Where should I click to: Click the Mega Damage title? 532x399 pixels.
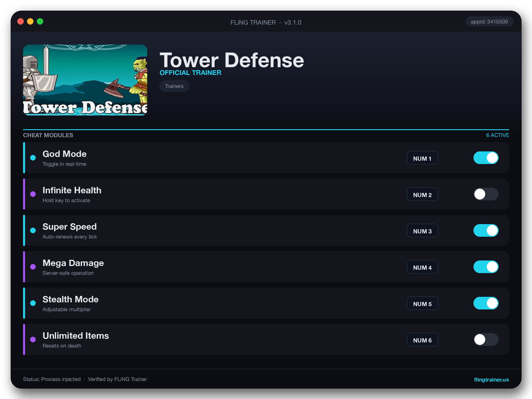tap(73, 263)
